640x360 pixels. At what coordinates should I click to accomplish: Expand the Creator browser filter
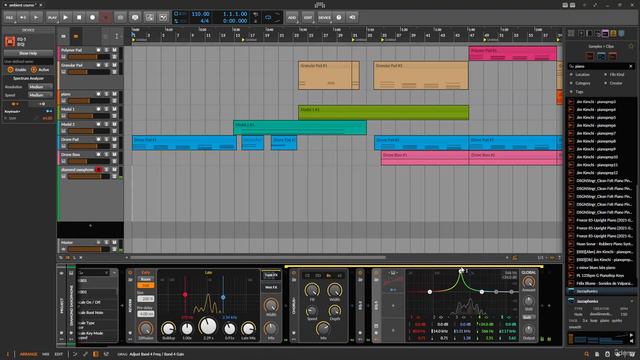coord(616,83)
